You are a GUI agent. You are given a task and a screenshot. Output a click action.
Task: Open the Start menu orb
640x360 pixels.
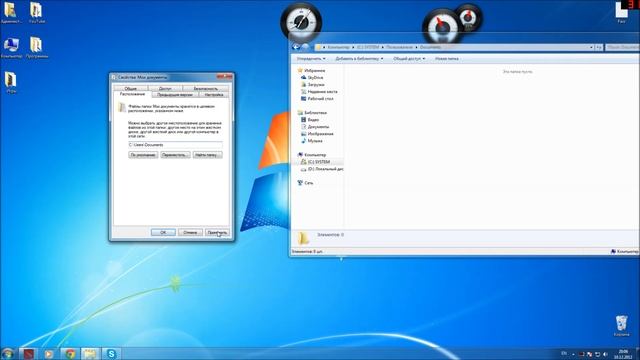(7, 353)
